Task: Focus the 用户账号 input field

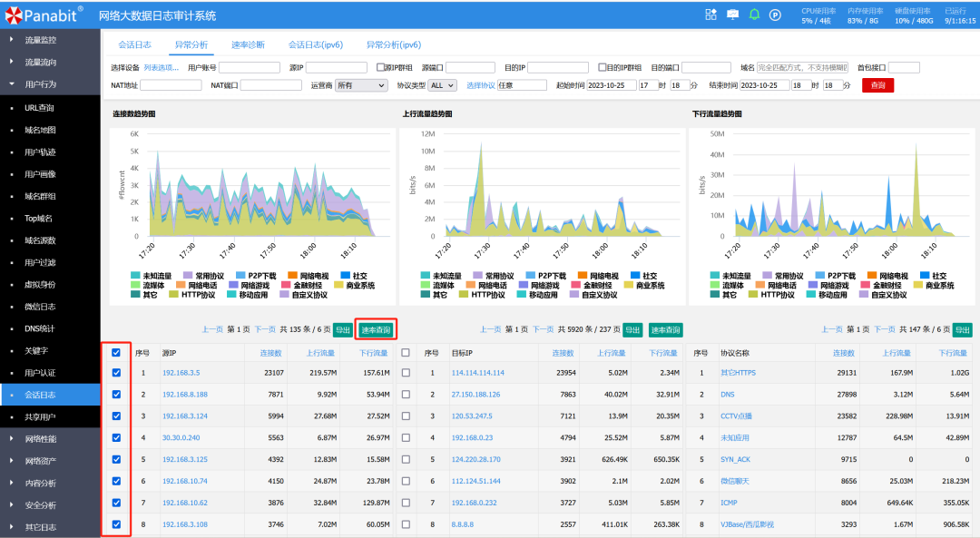Action: (x=250, y=67)
